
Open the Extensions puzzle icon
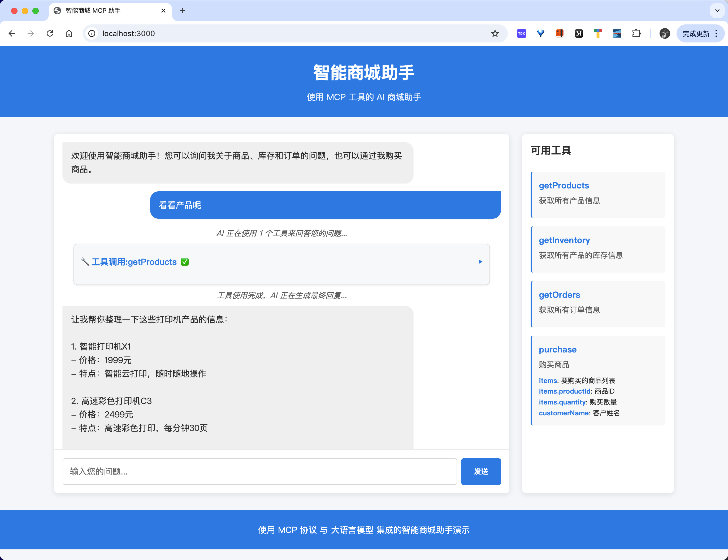(636, 33)
